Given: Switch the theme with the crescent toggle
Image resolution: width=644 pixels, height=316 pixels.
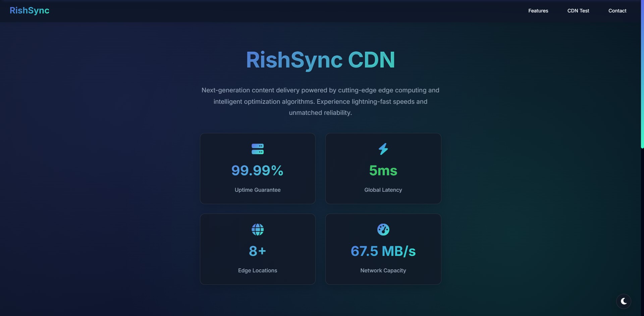Looking at the screenshot, I should [623, 301].
